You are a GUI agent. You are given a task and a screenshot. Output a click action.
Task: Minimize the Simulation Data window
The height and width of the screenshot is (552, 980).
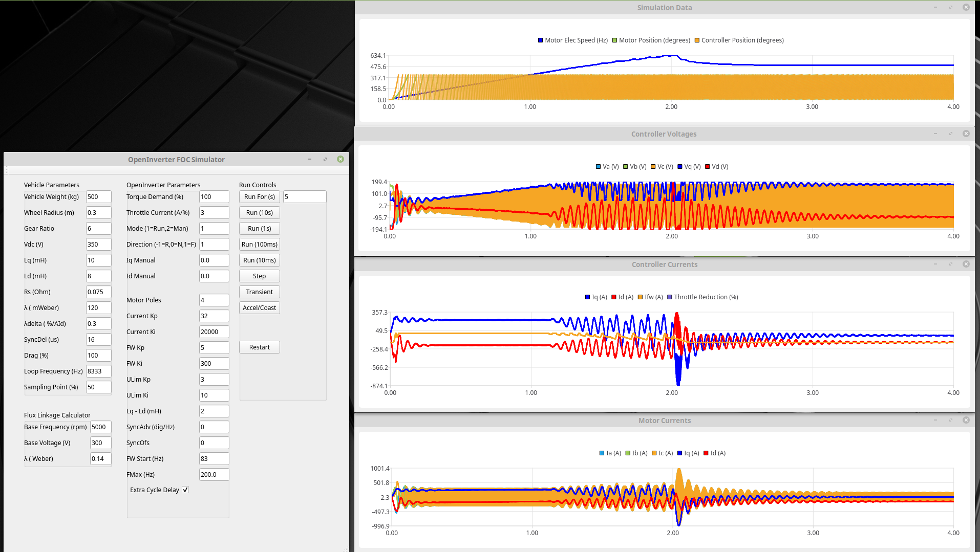click(x=935, y=8)
